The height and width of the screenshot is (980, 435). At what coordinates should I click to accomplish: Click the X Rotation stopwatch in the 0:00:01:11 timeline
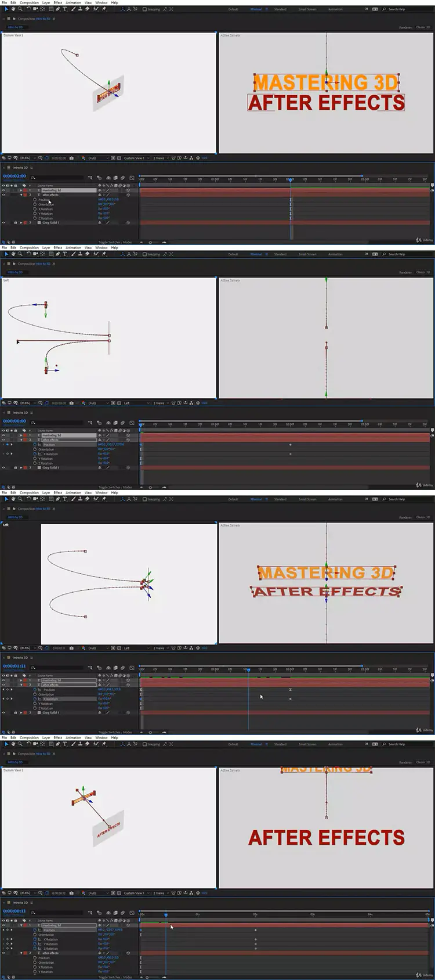[35, 699]
